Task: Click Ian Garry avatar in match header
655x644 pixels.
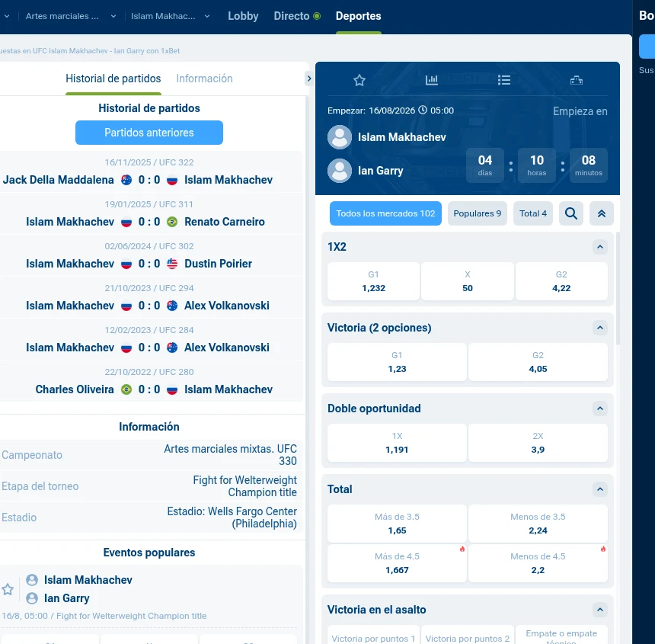Action: 339,171
